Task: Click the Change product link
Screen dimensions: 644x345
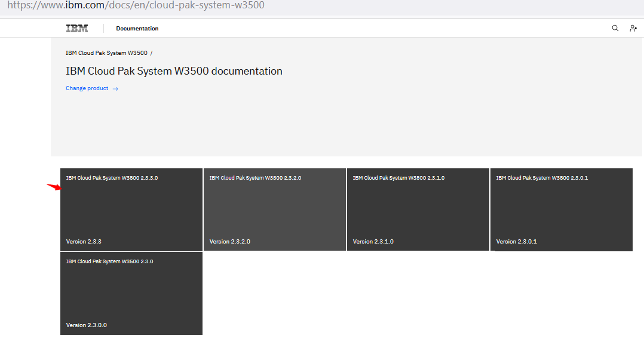Action: [87, 88]
